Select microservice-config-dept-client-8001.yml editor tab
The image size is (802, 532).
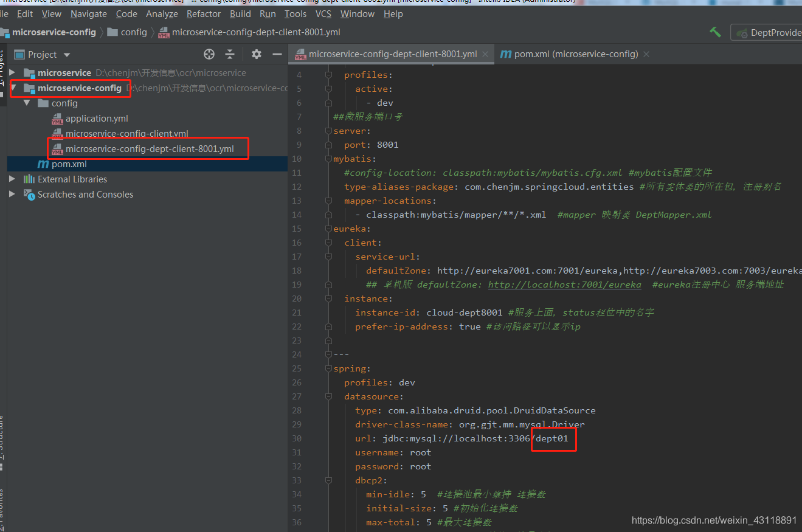click(x=392, y=54)
